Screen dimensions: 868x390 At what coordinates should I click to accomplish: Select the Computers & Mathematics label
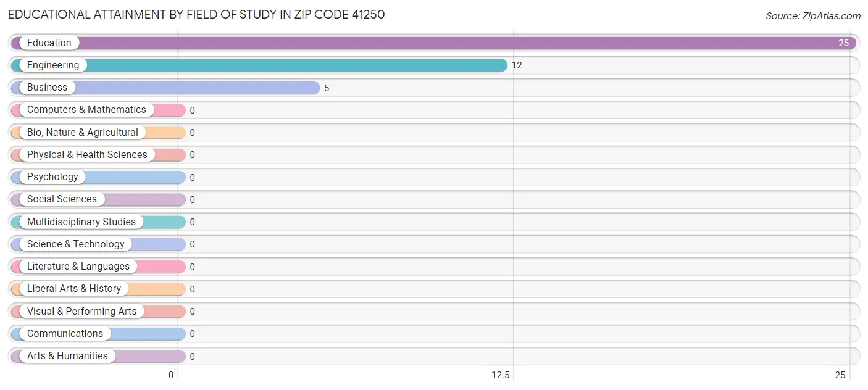point(86,110)
